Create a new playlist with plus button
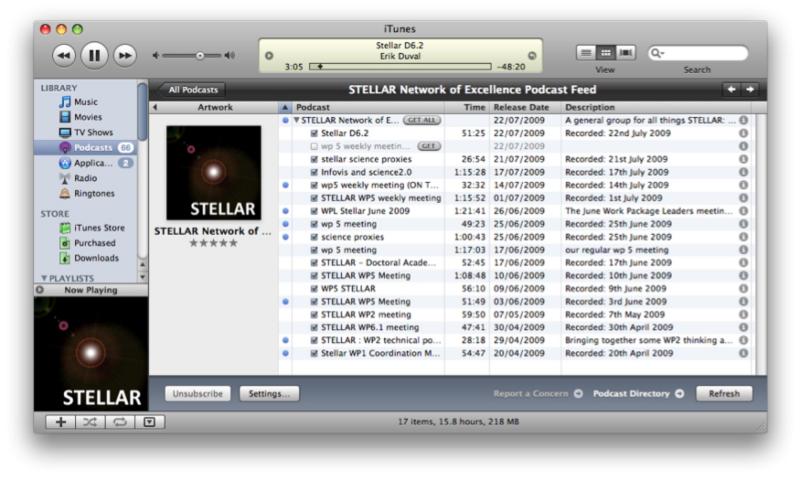The image size is (800, 480). 61,422
